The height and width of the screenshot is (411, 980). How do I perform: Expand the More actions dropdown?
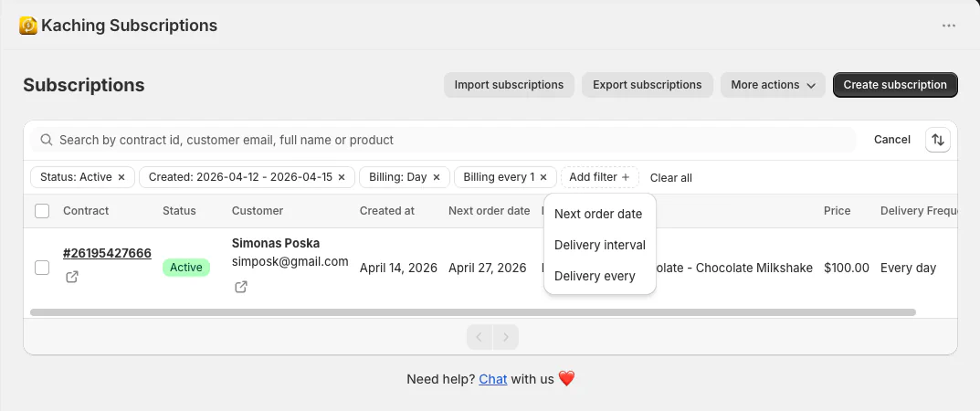(773, 85)
